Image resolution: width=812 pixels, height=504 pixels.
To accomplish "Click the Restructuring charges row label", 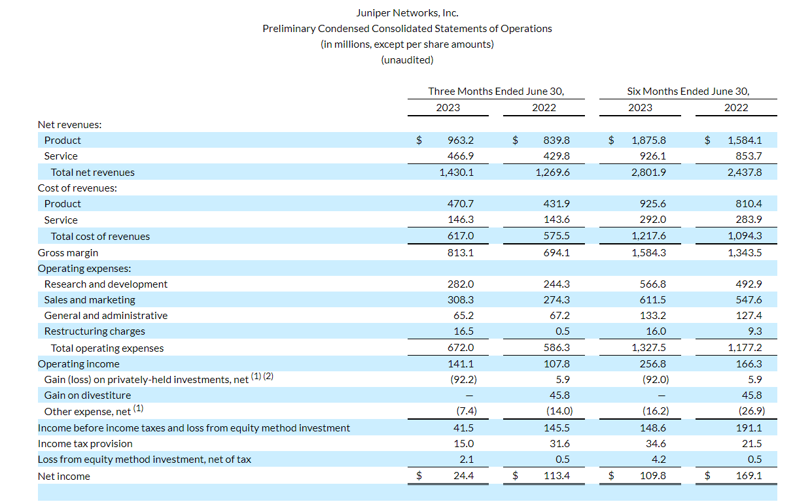I will tap(95, 331).
